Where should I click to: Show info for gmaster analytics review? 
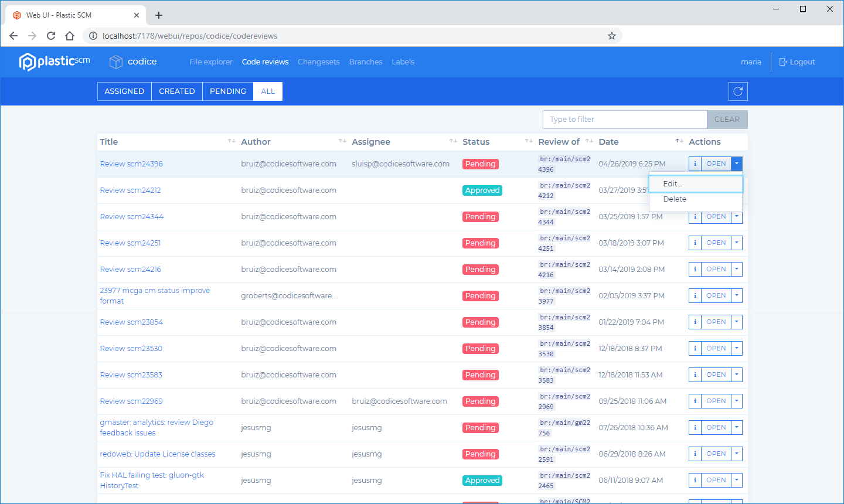[x=695, y=428]
